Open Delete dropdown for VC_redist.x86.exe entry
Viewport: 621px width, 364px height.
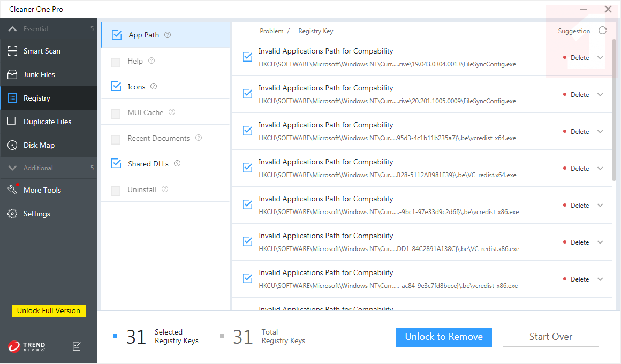coord(600,242)
